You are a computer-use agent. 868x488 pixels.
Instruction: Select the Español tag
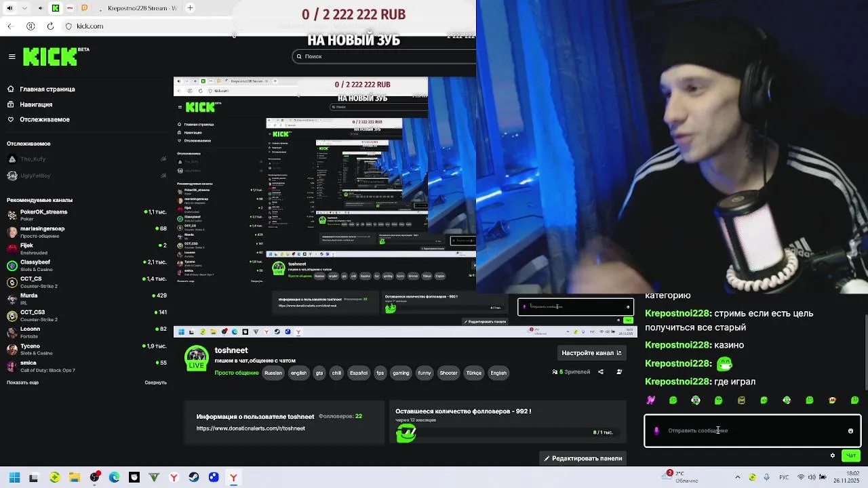point(359,373)
